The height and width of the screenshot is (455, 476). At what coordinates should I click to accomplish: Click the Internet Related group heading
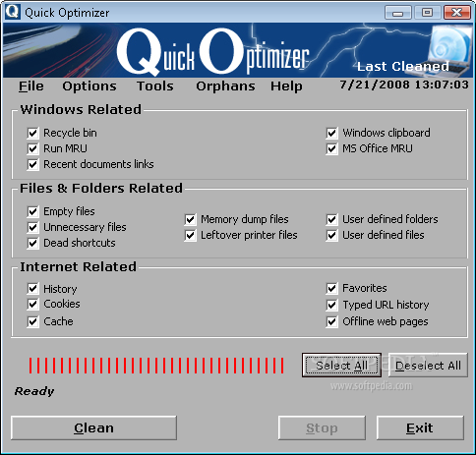[78, 266]
